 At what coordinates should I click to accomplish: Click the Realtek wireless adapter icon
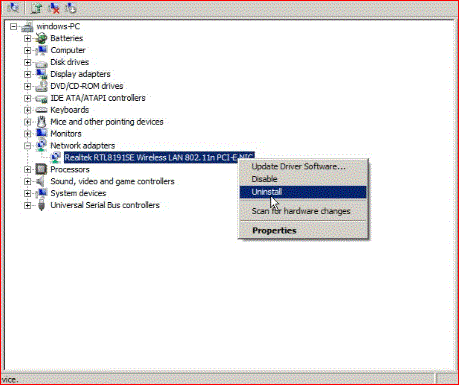[x=56, y=158]
